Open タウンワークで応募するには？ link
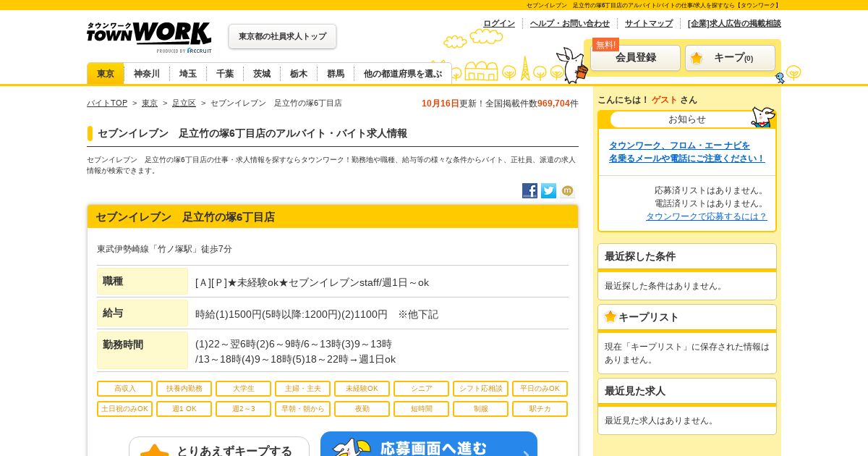The image size is (868, 456). coord(706,216)
